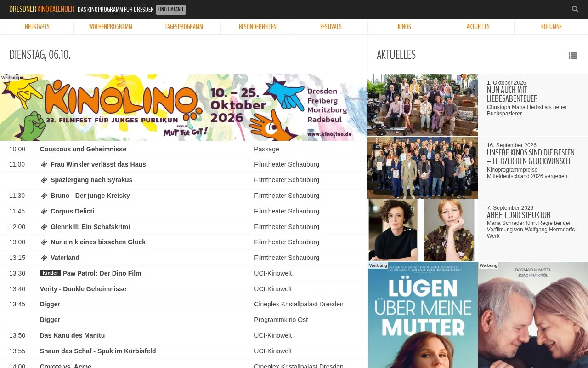Image resolution: width=588 pixels, height=368 pixels.
Task: Open Das Kanu des Manitu
Action: click(72, 335)
